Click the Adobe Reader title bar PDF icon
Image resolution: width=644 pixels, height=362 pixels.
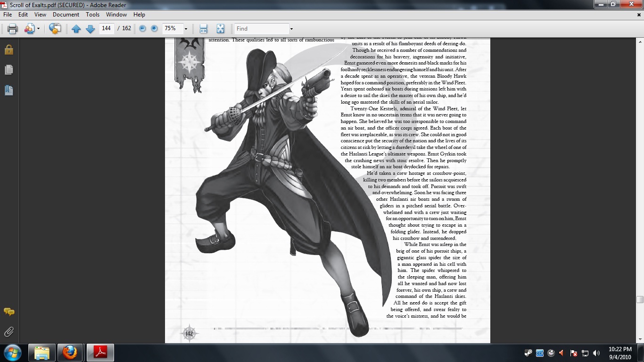click(x=5, y=4)
